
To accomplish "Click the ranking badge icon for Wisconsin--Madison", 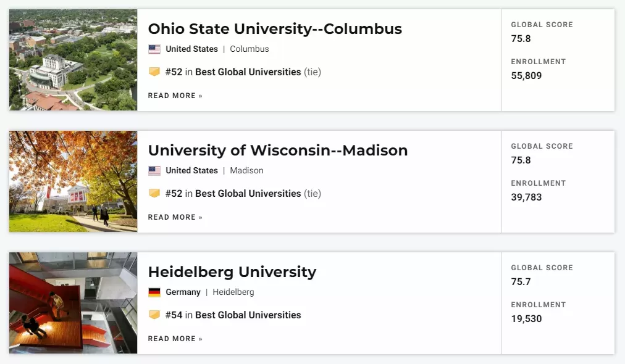I will [x=154, y=193].
